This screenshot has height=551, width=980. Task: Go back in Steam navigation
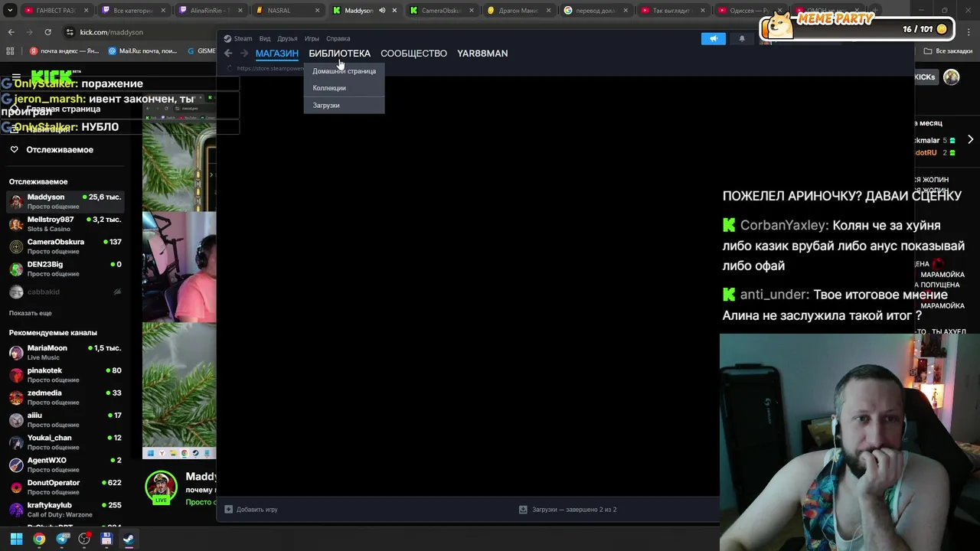[x=228, y=54]
